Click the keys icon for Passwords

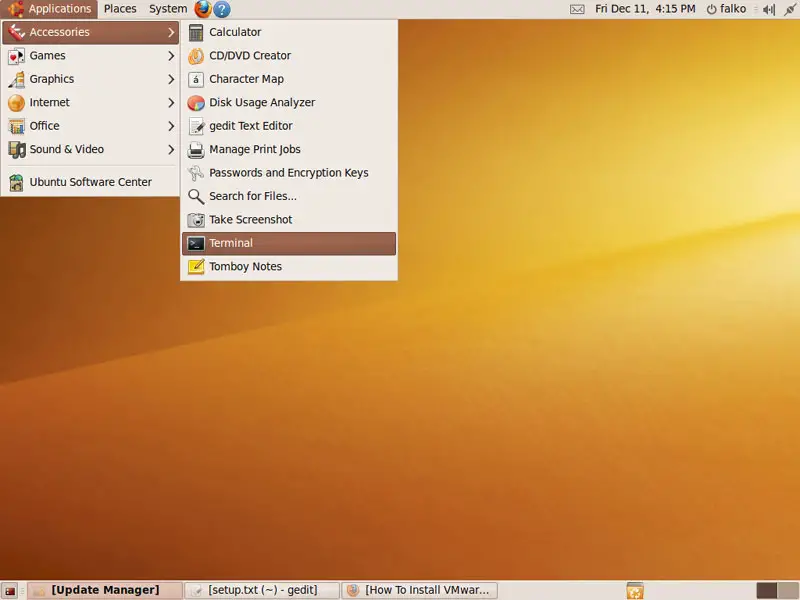[x=196, y=173]
